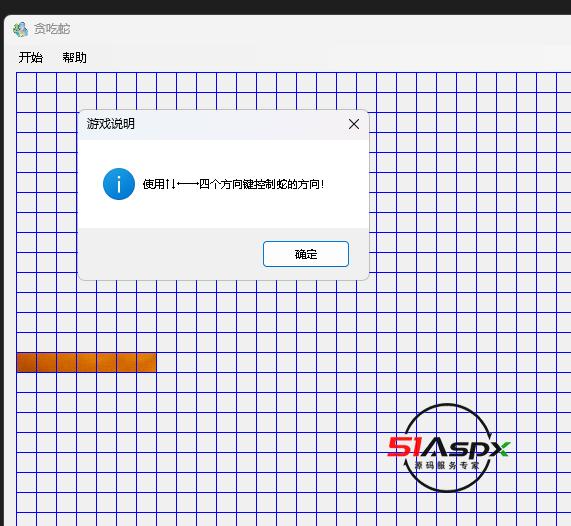Click the 四个方向键控制蛇的方向 message text
The image size is (571, 526).
(260, 184)
